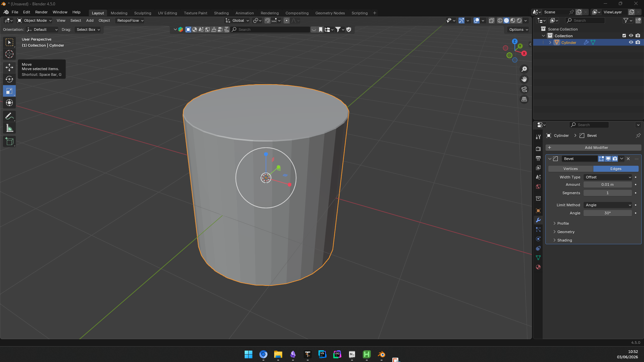The height and width of the screenshot is (362, 644).
Task: Open Object Data properties tab
Action: tap(538, 258)
